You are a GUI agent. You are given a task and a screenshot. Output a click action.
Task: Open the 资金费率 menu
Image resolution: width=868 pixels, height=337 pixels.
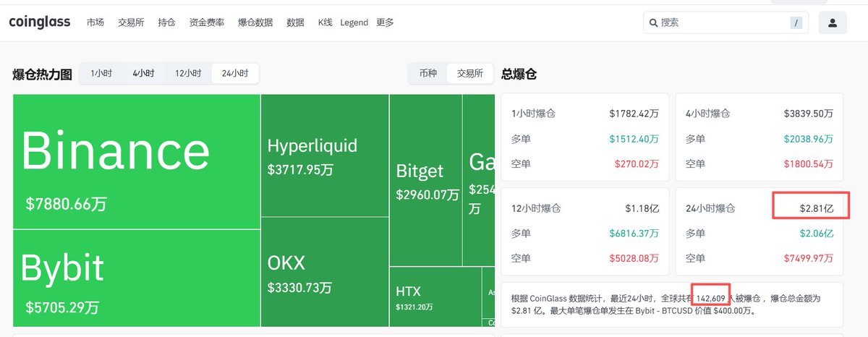tap(207, 23)
